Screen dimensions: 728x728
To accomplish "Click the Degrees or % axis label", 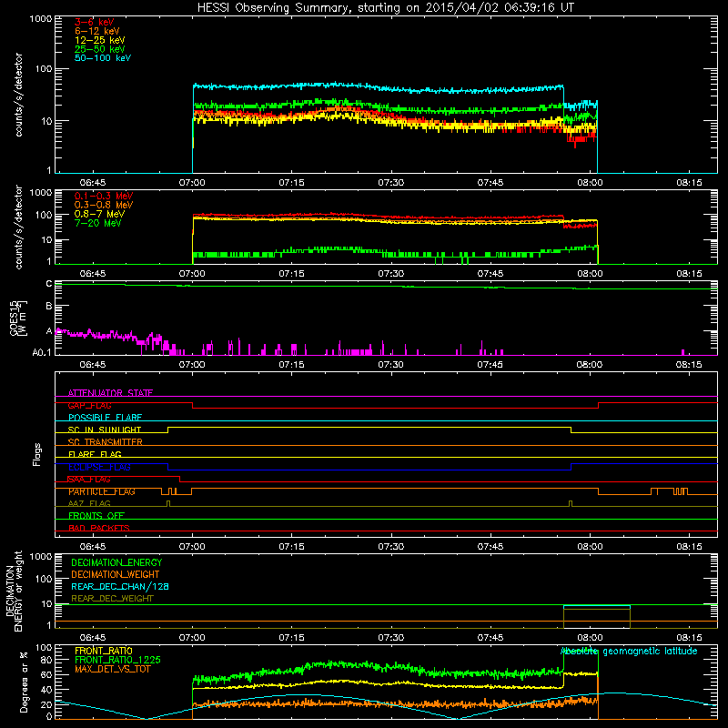I will click(24, 682).
